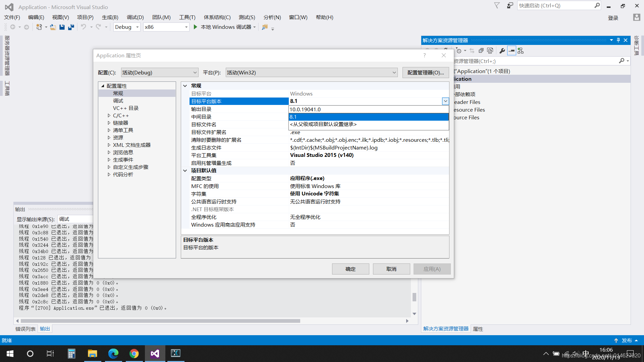
Task: Expand the C/C++ tree node
Action: point(109,115)
